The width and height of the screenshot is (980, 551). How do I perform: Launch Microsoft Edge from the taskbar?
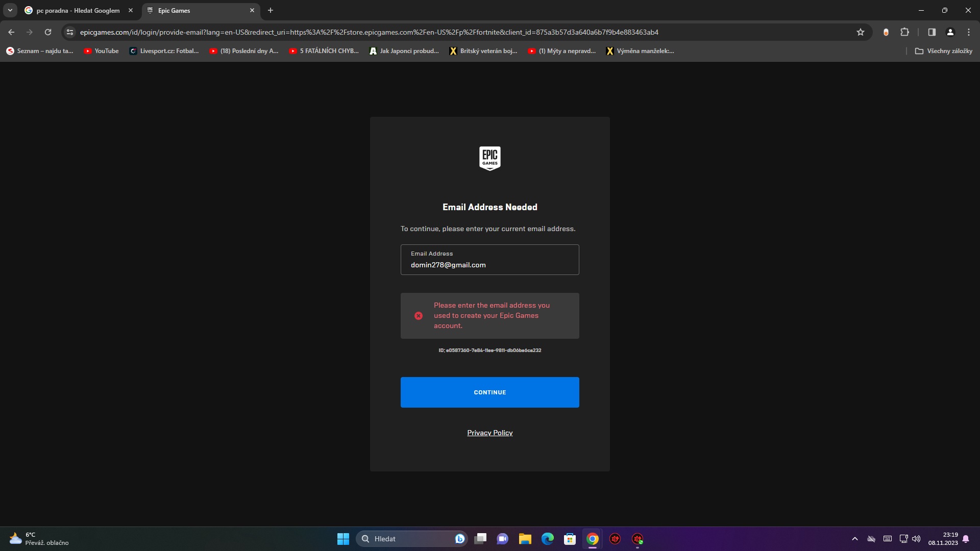[x=547, y=539]
